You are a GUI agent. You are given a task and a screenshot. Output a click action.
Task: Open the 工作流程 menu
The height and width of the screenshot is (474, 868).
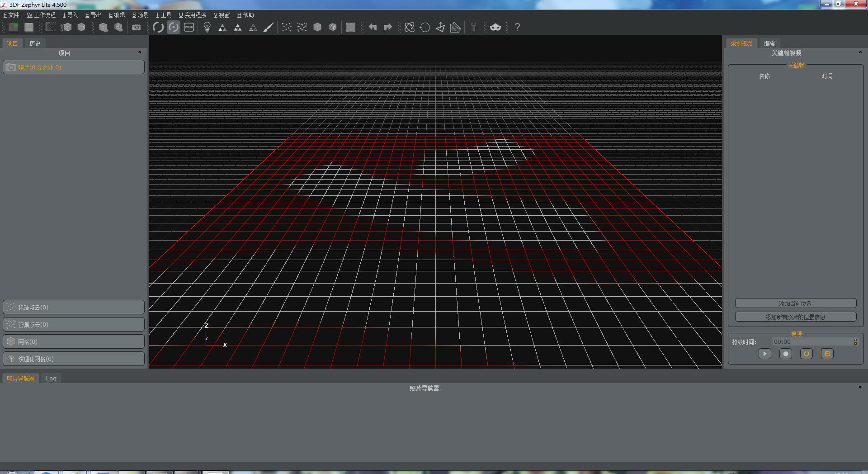pos(41,15)
